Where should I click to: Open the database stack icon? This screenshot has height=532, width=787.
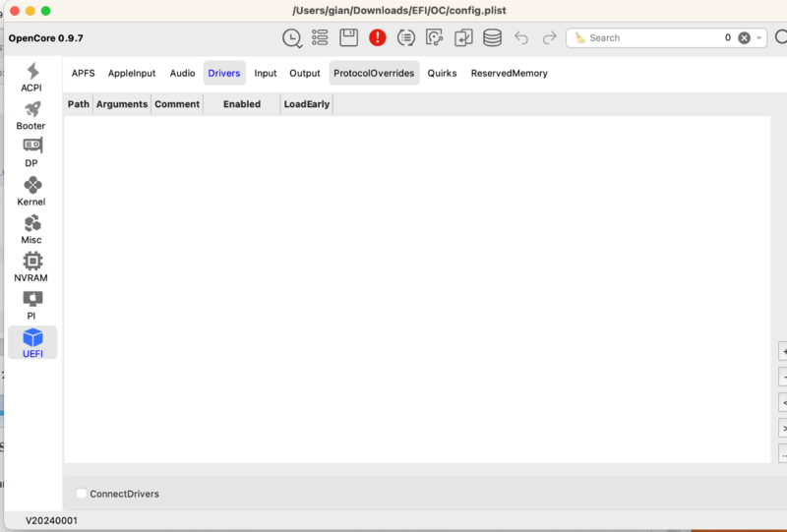(x=492, y=37)
